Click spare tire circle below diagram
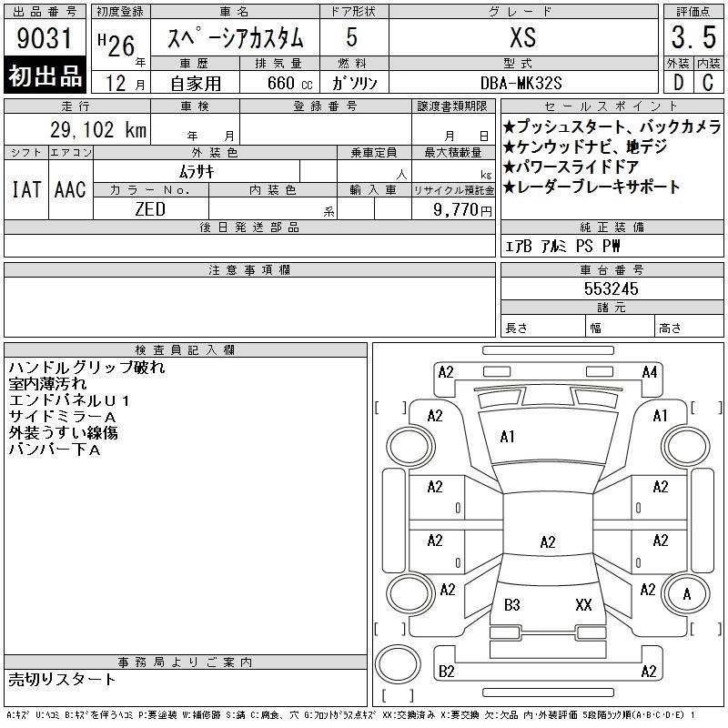 [398, 664]
